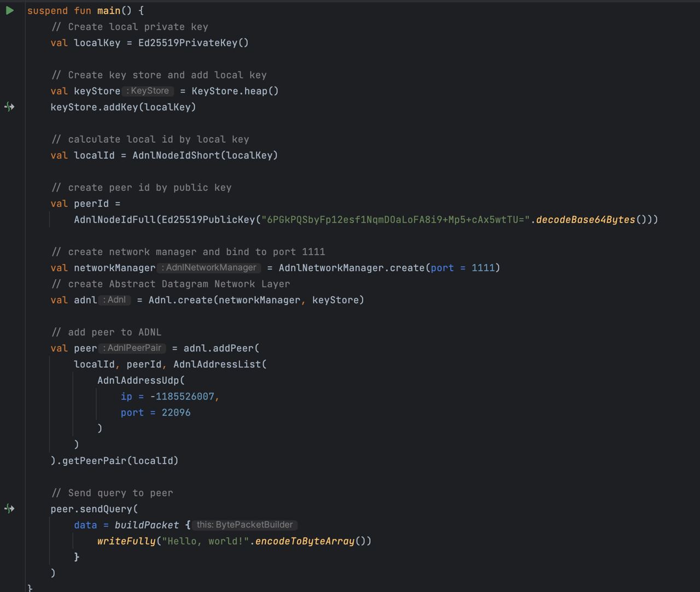This screenshot has width=700, height=592.
Task: Click the port number 1111 argument value
Action: pos(483,268)
